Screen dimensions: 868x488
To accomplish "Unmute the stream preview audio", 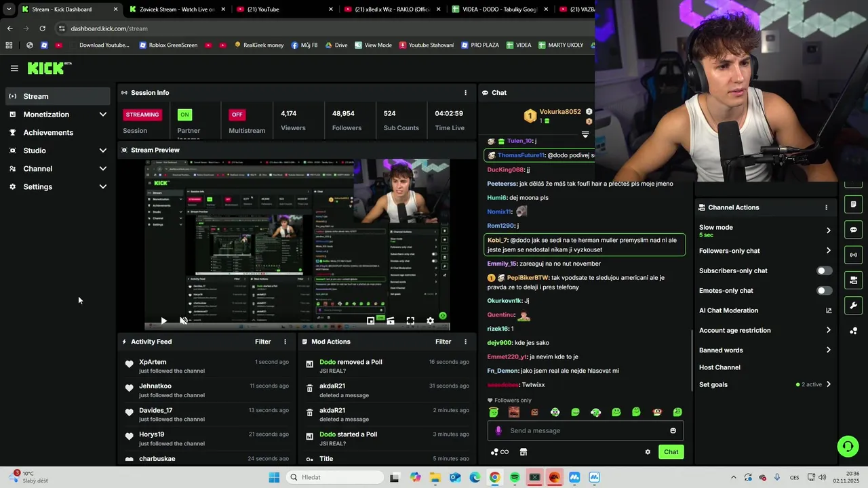I will (184, 321).
